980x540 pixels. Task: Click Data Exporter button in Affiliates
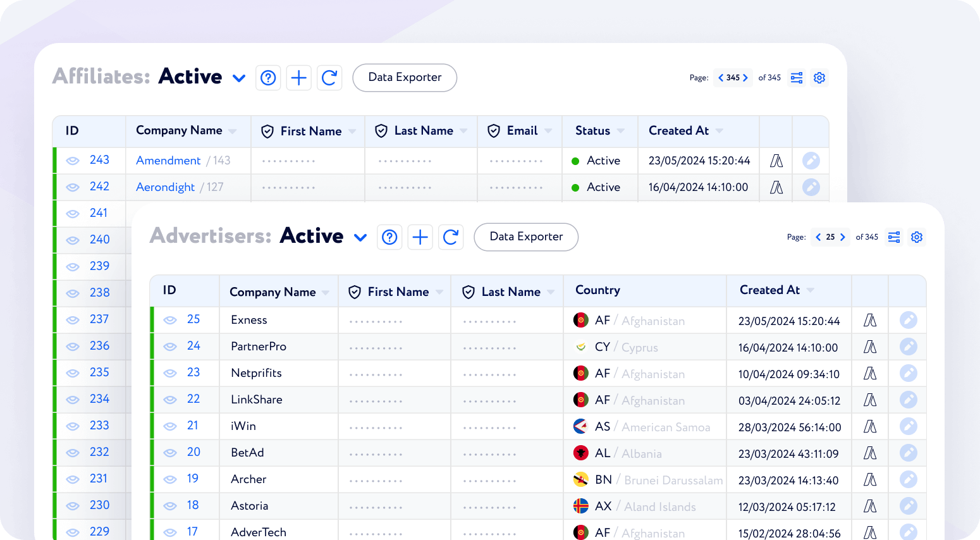[405, 78]
